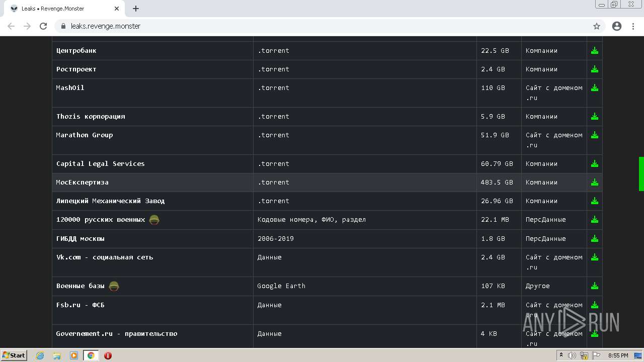Click the Fsb.ru - ФСБ name
The height and width of the screenshot is (362, 644).
pos(80,305)
